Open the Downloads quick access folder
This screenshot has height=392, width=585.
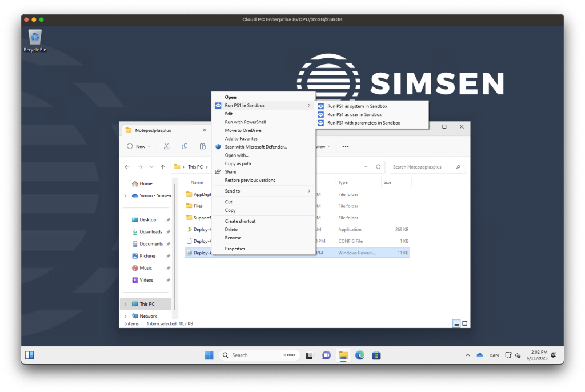[151, 232]
